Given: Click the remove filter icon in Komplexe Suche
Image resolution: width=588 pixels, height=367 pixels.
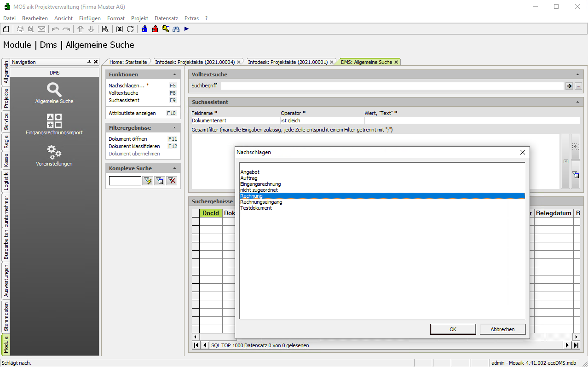Looking at the screenshot, I should click(x=172, y=181).
